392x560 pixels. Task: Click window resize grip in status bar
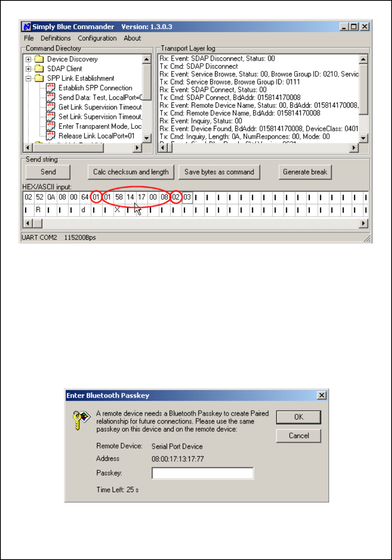(x=367, y=238)
